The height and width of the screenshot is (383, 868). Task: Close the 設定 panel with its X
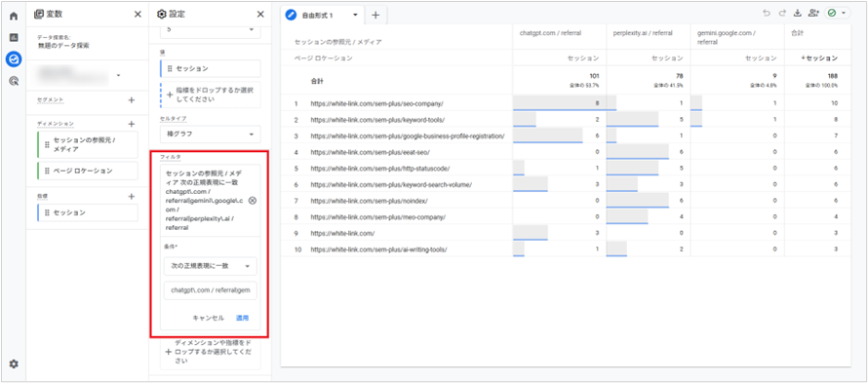click(x=260, y=15)
